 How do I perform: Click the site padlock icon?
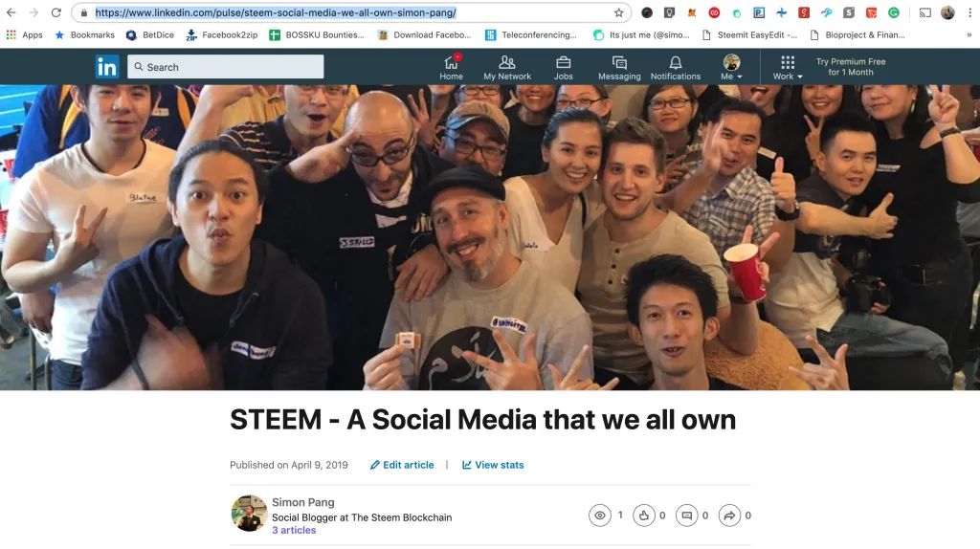[84, 12]
